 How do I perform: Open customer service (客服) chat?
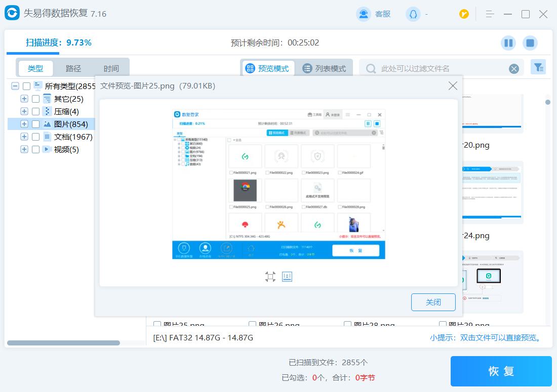[374, 14]
